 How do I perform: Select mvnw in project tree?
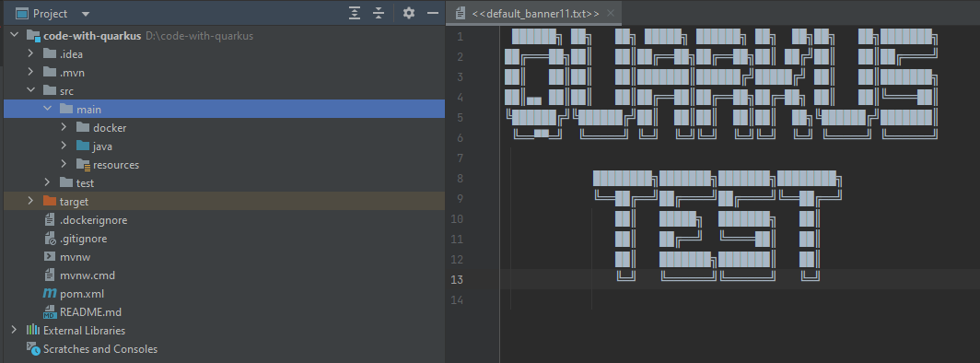tap(76, 257)
